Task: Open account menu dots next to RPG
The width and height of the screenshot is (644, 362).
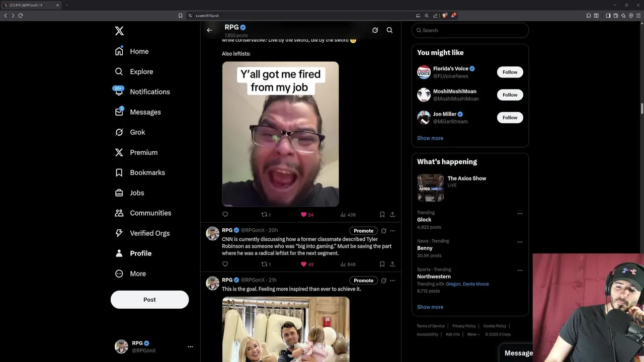Action: click(x=190, y=346)
